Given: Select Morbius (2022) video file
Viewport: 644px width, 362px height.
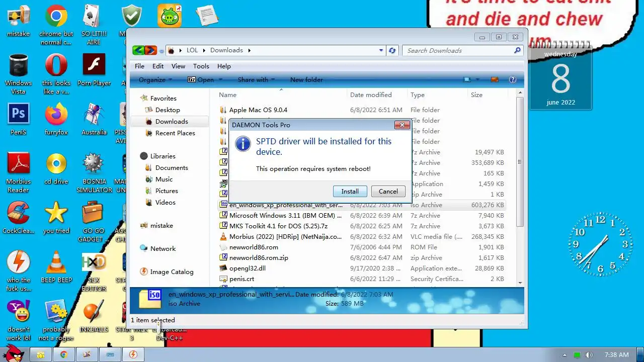Looking at the screenshot, I should (285, 236).
